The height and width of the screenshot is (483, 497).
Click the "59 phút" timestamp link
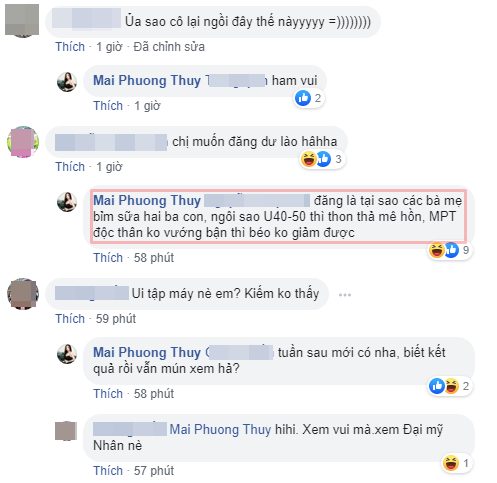(116, 319)
